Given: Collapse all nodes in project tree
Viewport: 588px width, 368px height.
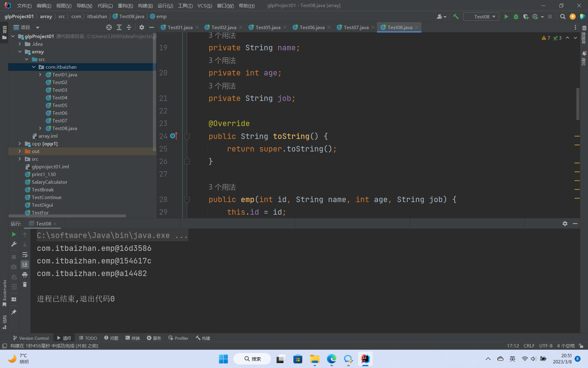Looking at the screenshot, I should click(x=129, y=27).
